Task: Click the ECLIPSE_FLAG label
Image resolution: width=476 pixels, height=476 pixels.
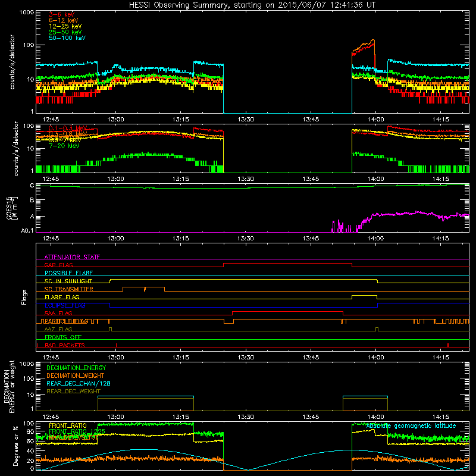Action: pyautogui.click(x=65, y=305)
